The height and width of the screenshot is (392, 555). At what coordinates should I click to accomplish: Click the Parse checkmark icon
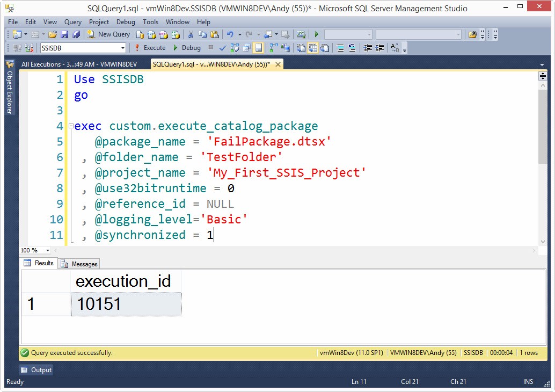coord(223,48)
